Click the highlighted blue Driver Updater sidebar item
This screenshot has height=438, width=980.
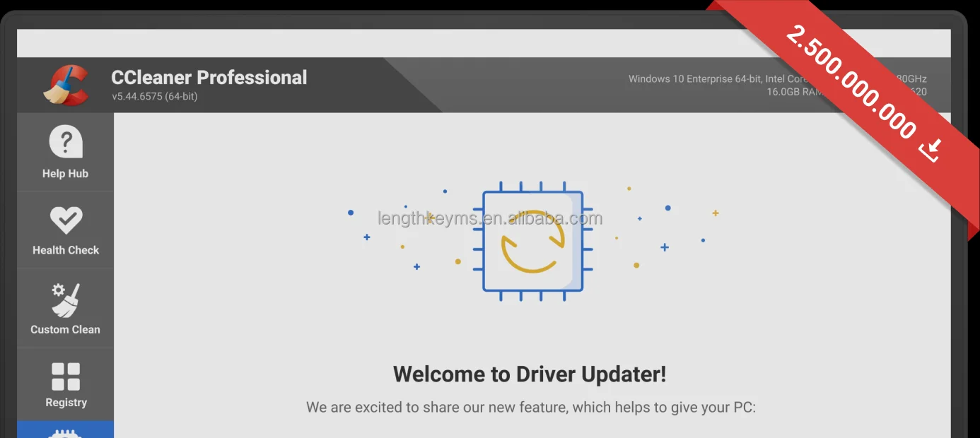click(65, 430)
